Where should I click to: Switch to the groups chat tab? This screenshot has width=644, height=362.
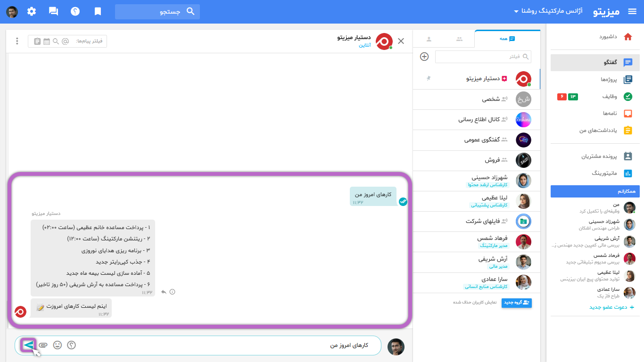[460, 39]
